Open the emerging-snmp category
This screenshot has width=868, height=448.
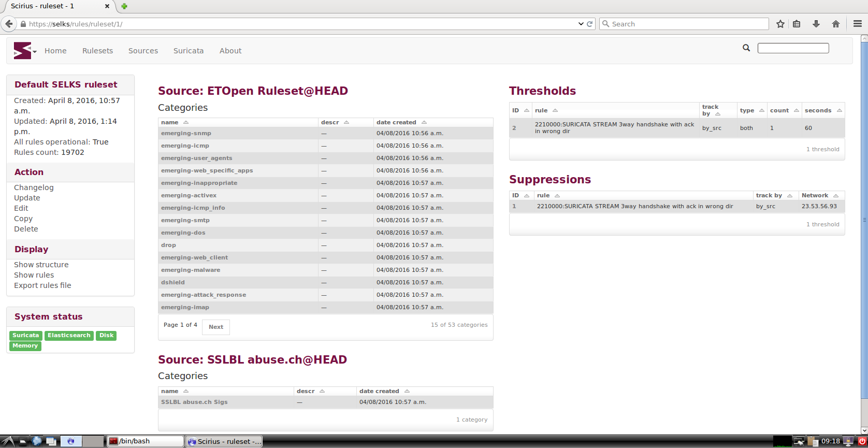pos(186,133)
